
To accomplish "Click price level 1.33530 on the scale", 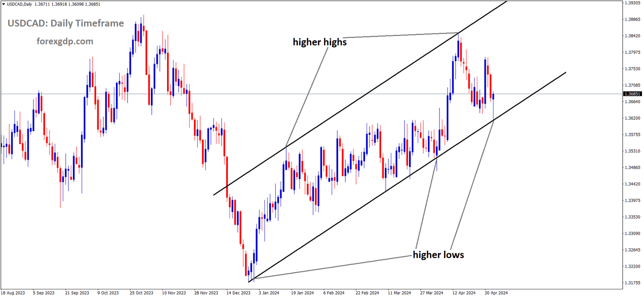I will (632, 217).
